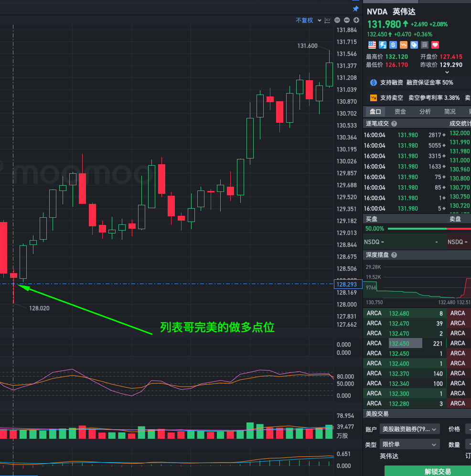Switch to the 资金 tab
Screen dimensions: 471x476
tap(400, 112)
